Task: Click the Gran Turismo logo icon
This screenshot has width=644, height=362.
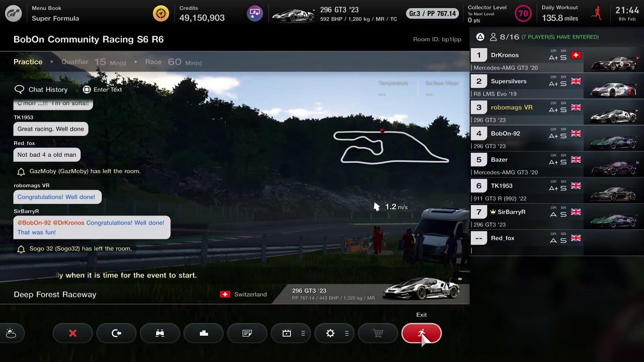Action: (14, 14)
